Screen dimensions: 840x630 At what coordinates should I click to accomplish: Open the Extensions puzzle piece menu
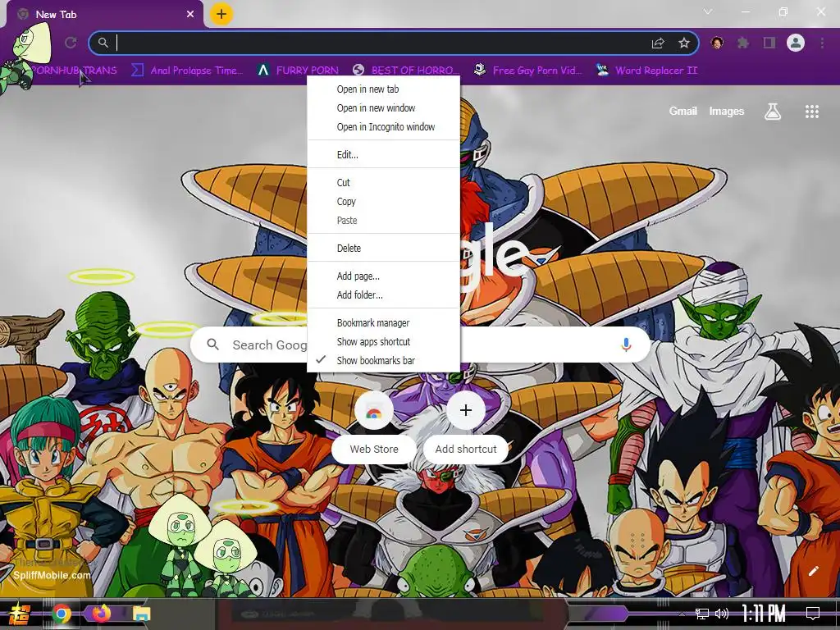(743, 43)
